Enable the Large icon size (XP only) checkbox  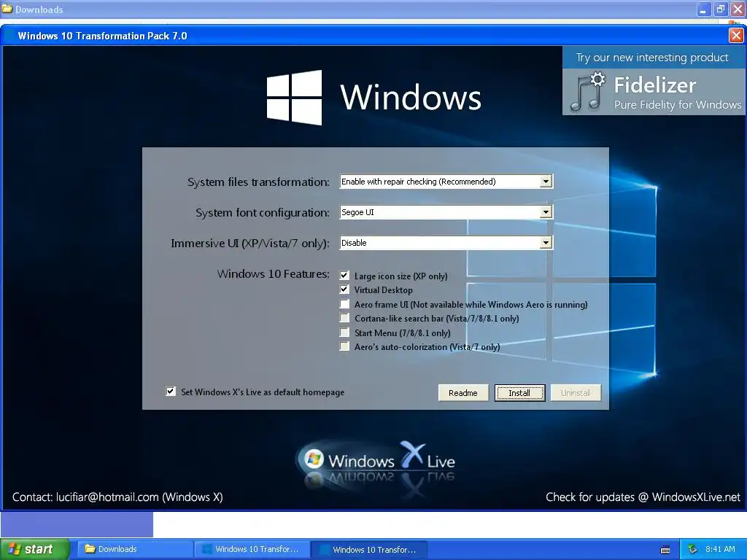(344, 276)
